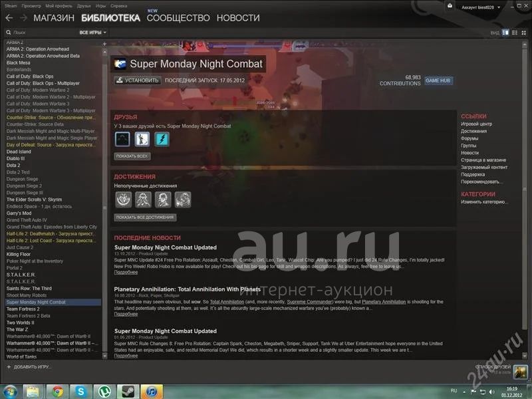Open the inbox notifications icon
Screen dimensions: 532x399
point(450,6)
